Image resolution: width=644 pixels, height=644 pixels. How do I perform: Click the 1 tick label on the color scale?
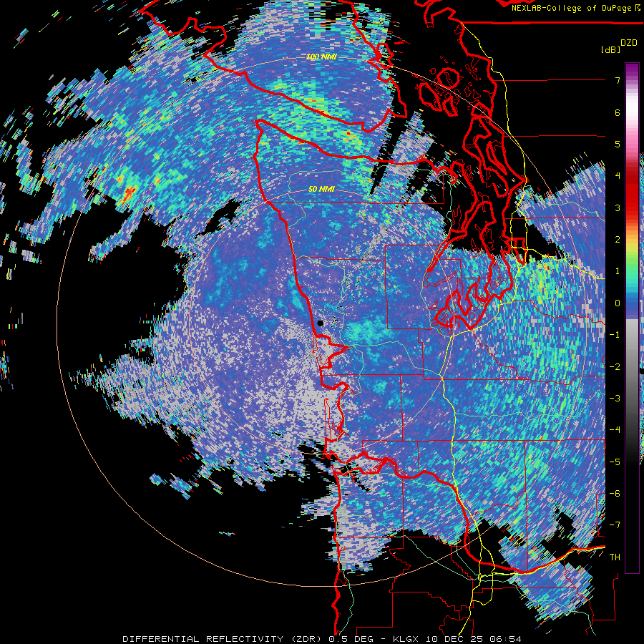click(618, 271)
